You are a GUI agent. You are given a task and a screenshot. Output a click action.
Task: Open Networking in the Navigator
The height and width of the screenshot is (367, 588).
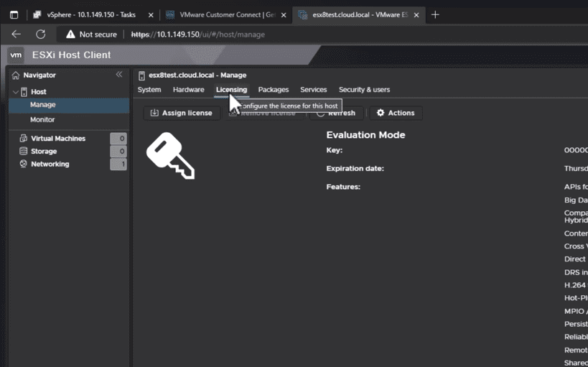coord(50,164)
